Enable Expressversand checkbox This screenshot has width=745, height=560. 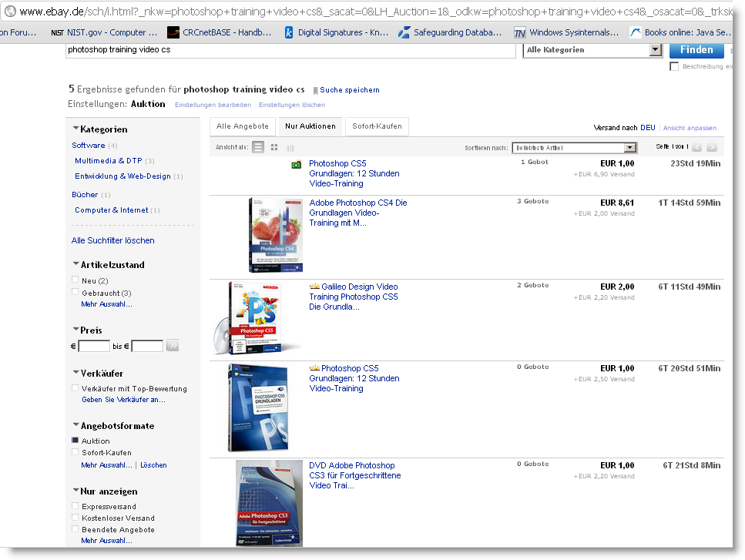point(75,505)
